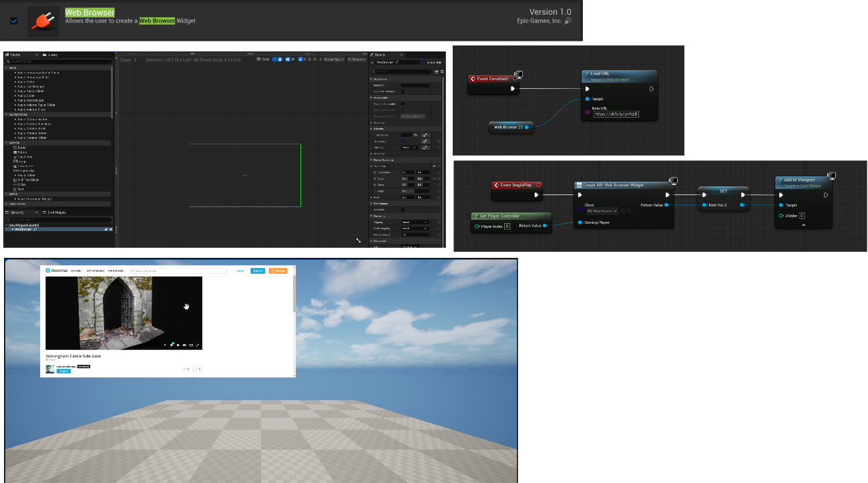
Task: Open the Visibility dropdown in Details
Action: coord(409,148)
